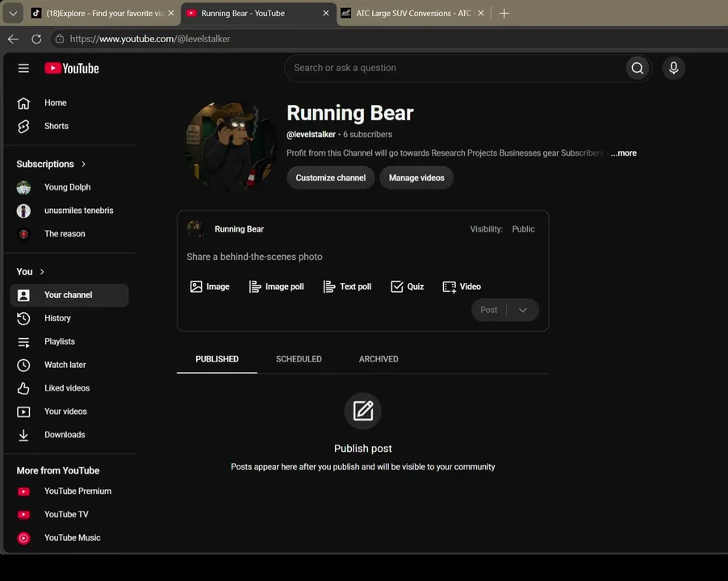This screenshot has height=581, width=728.
Task: Reload the page with refresh icon
Action: coord(36,39)
